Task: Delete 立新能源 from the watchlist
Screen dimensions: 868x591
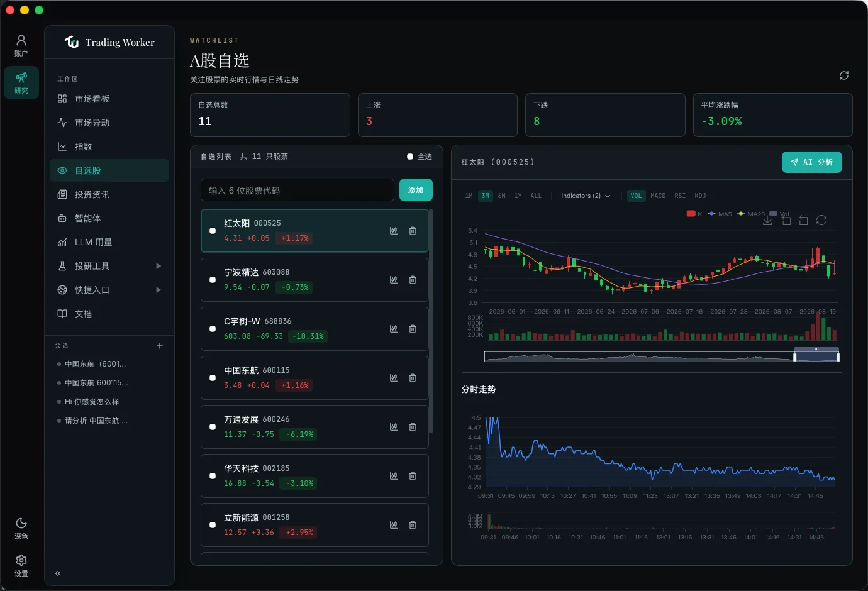Action: pos(413,525)
